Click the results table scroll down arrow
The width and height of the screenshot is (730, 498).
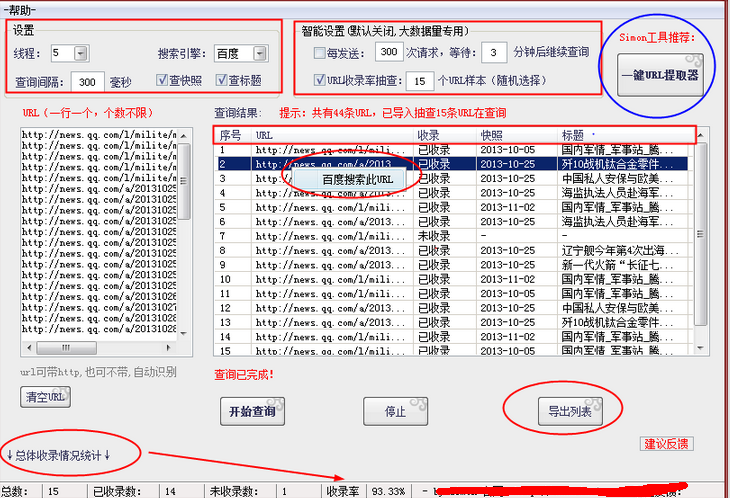pos(700,348)
